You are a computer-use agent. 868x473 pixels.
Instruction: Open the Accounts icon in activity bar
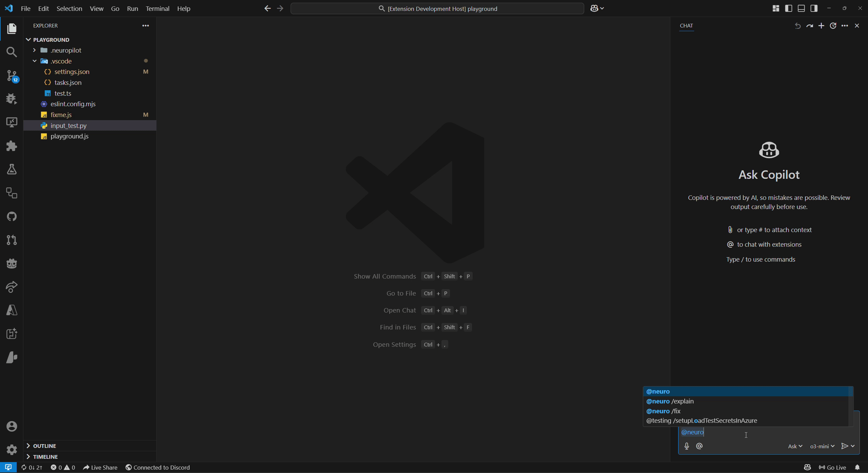point(12,426)
